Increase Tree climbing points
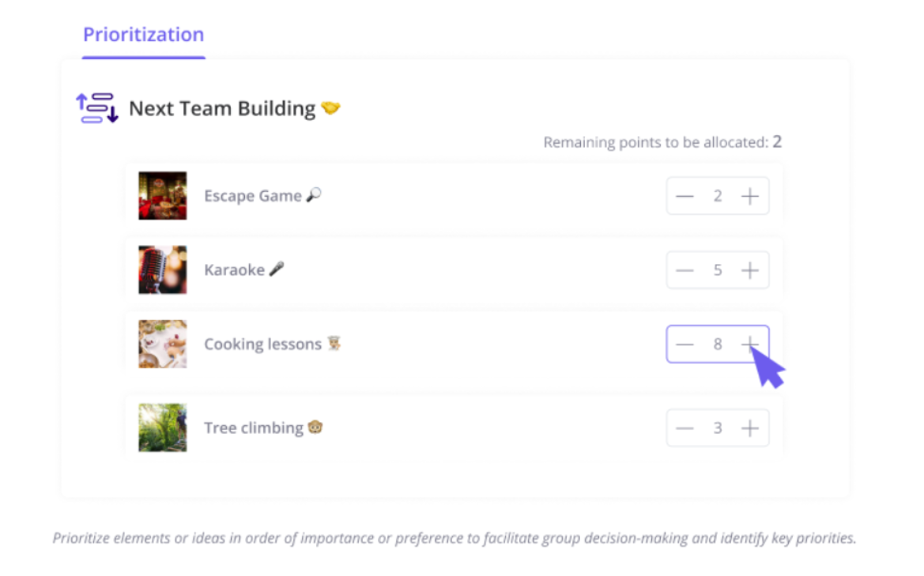This screenshot has height=576, width=924. coord(749,428)
